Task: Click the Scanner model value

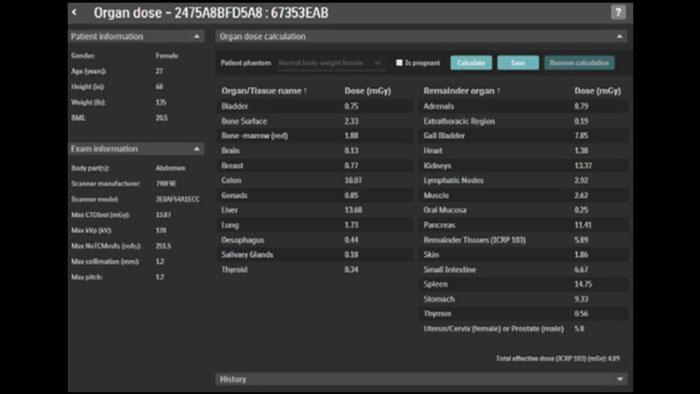Action: click(178, 199)
